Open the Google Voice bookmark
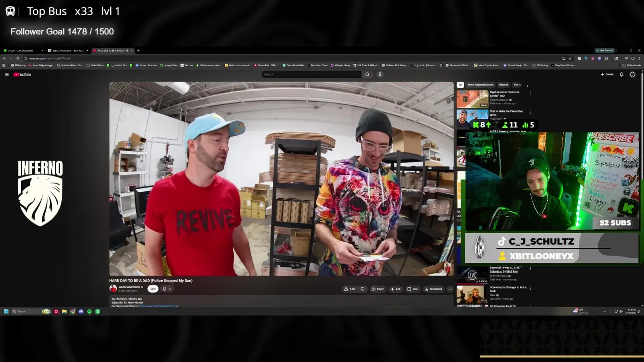The height and width of the screenshot is (362, 644). (169, 65)
